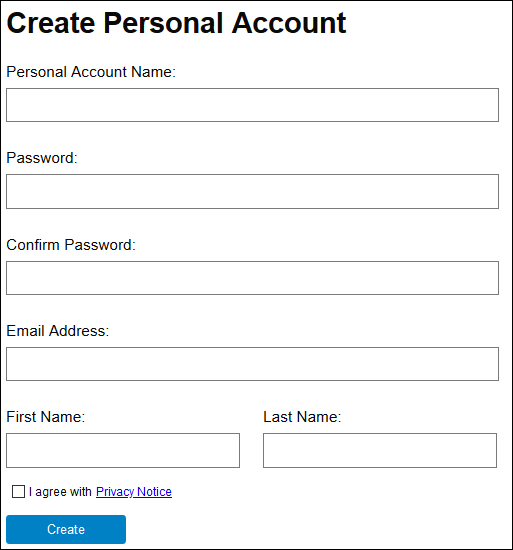513x550 pixels.
Task: Click the Last Name label
Action: click(302, 417)
